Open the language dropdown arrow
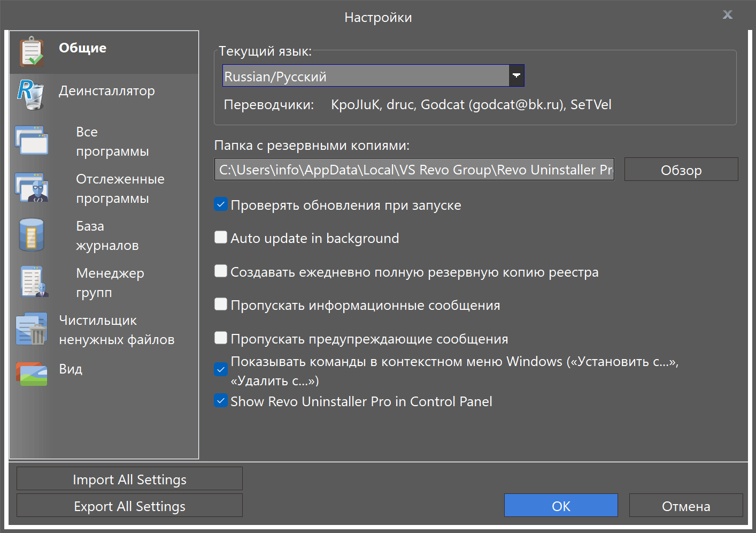Screen dimensions: 756x533 click(516, 75)
